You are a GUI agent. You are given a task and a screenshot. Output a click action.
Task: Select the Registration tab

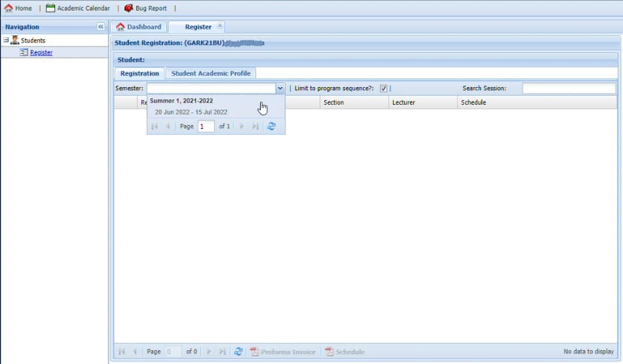click(x=140, y=73)
